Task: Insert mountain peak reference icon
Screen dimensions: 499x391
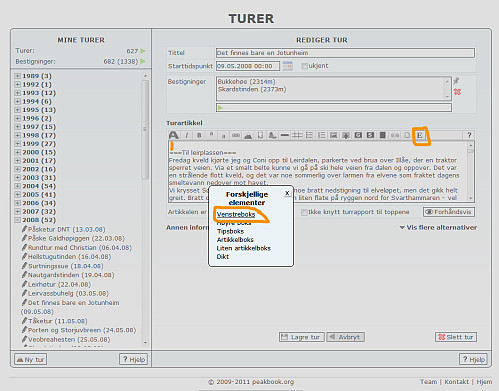Action: pos(248,135)
